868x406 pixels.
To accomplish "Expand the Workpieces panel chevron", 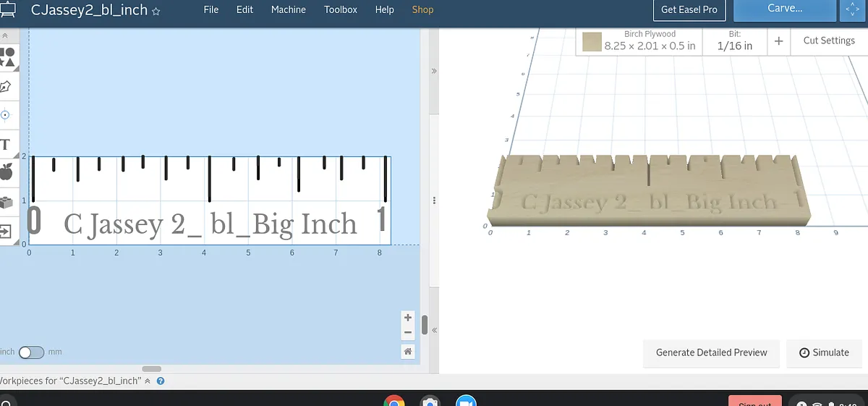I will 148,381.
